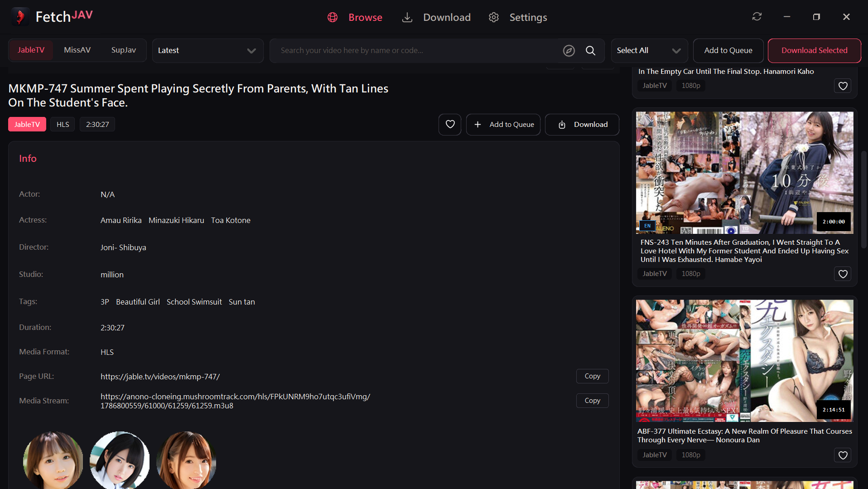Favorite MKMP-747 with the heart icon
Screen dimensions: 868x489
click(450, 125)
